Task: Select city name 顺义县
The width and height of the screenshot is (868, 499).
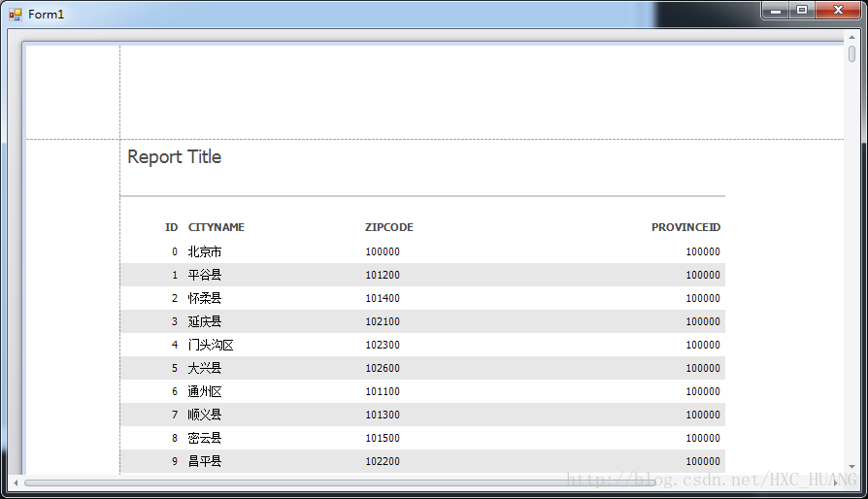Action: 205,415
